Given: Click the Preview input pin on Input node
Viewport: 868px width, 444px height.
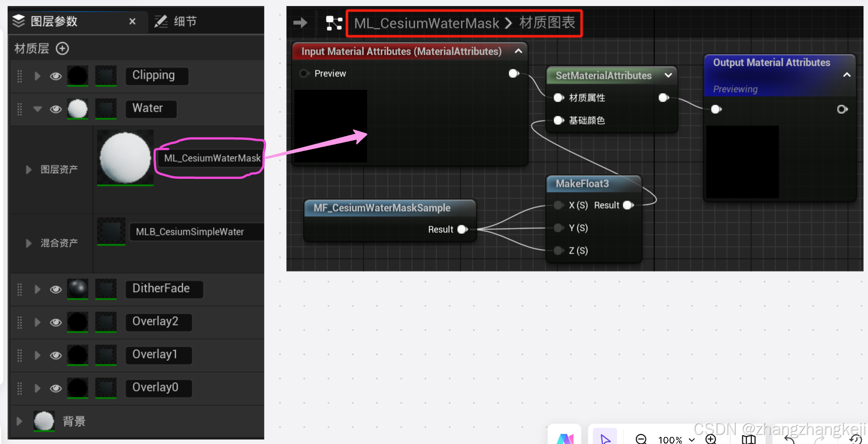Looking at the screenshot, I should pos(304,74).
